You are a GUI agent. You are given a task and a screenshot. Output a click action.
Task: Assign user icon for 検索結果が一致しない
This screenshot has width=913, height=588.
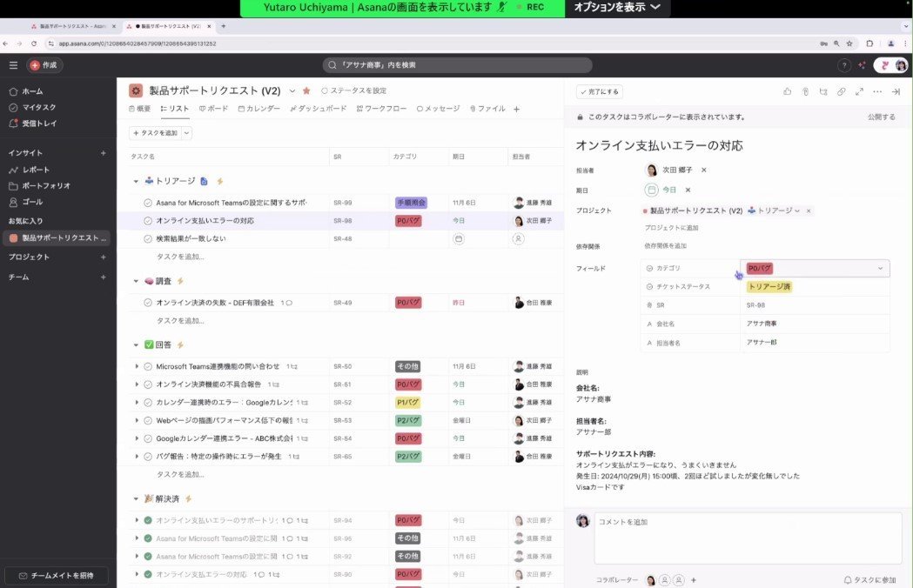518,238
